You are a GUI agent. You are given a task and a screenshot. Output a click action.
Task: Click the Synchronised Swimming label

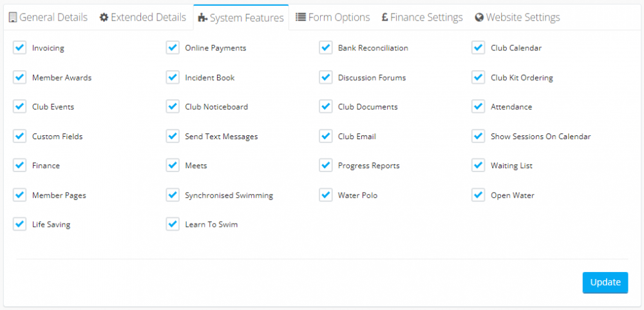pyautogui.click(x=229, y=195)
